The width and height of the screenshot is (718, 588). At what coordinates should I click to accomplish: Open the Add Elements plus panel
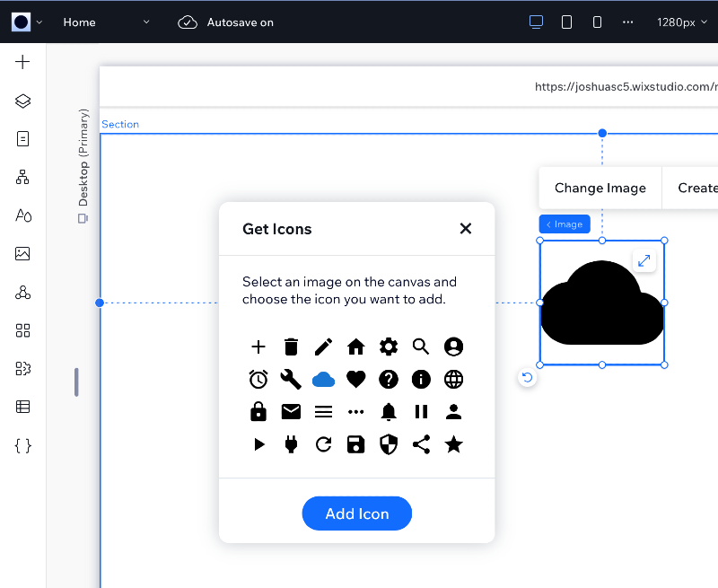(x=22, y=62)
